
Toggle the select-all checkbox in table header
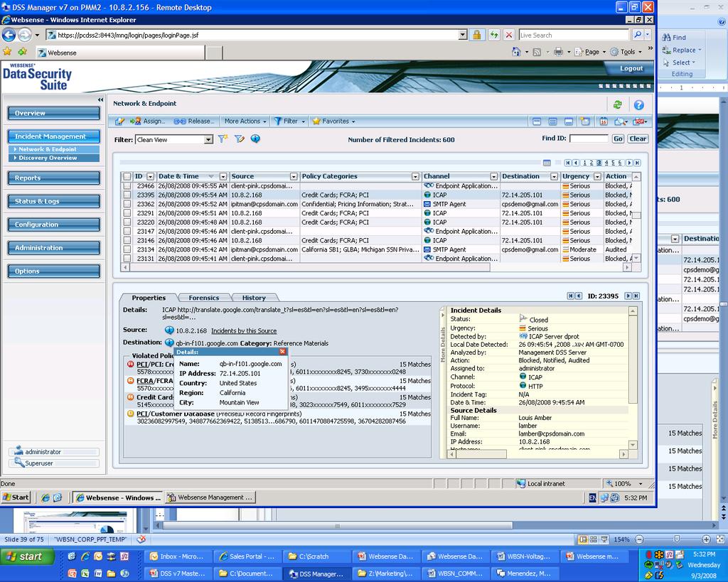[127, 176]
